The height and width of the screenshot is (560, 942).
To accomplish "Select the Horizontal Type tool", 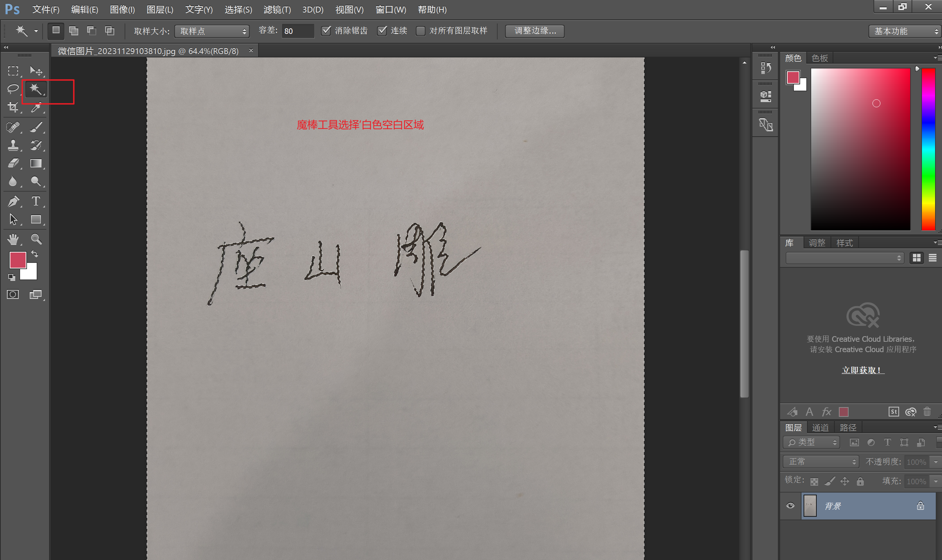I will [x=36, y=201].
